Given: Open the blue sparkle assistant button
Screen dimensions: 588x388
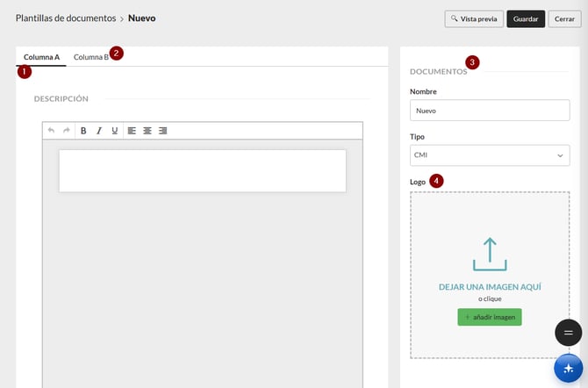Looking at the screenshot, I should 569,368.
